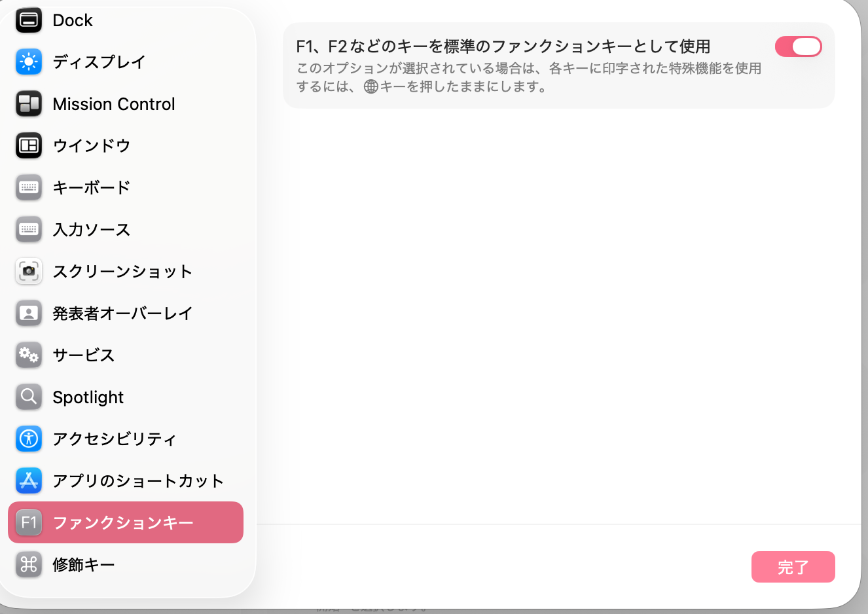
Task: Choose the ファンクションキー sidebar item
Action: point(123,523)
